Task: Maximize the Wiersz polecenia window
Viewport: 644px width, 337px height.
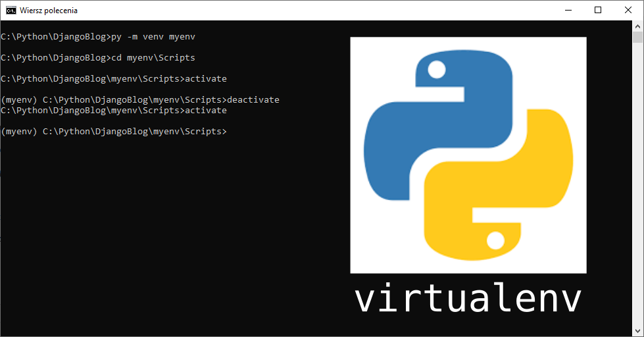Action: 597,10
